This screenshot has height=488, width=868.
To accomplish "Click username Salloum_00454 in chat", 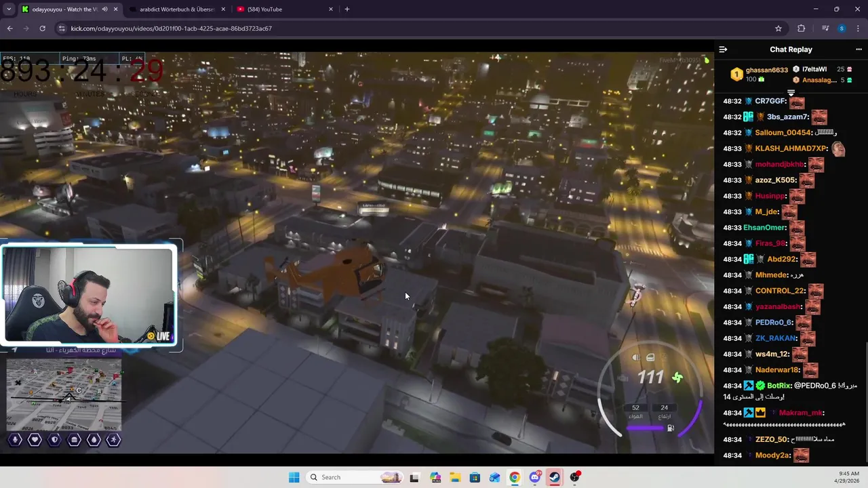I will pos(783,133).
